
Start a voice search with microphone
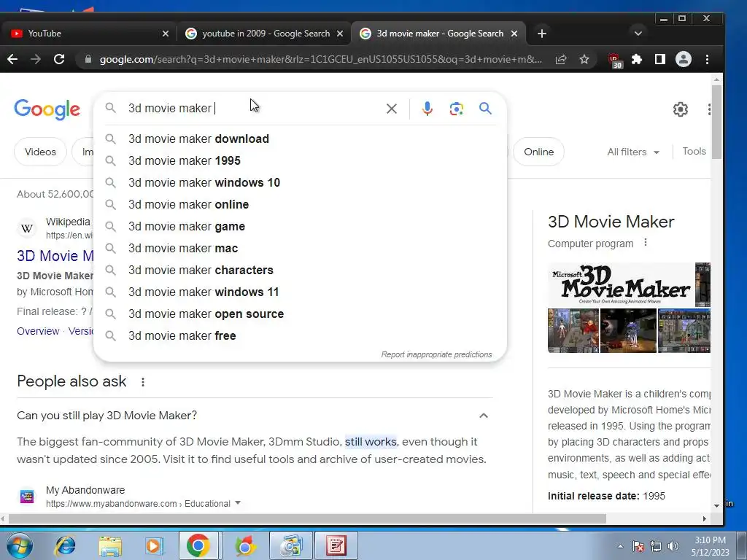click(427, 109)
